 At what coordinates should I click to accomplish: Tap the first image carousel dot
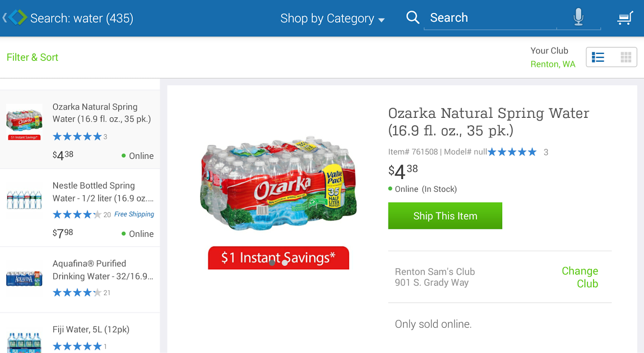click(x=272, y=262)
